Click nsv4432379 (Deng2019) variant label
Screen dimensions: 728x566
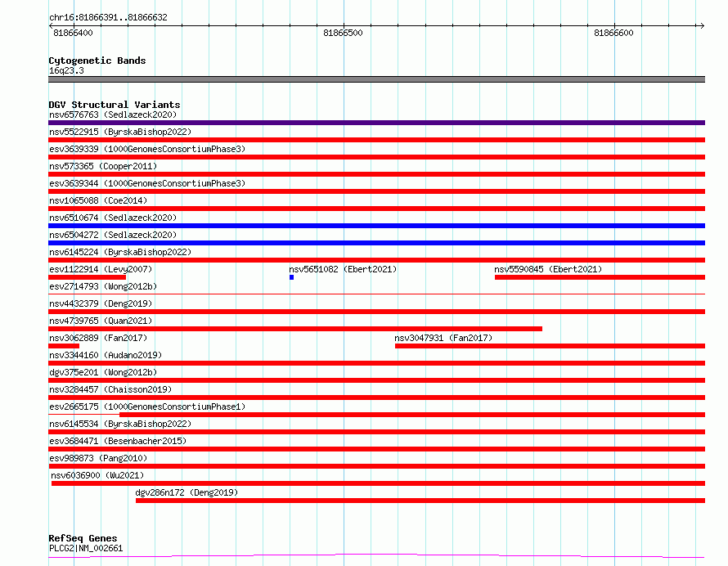[101, 303]
